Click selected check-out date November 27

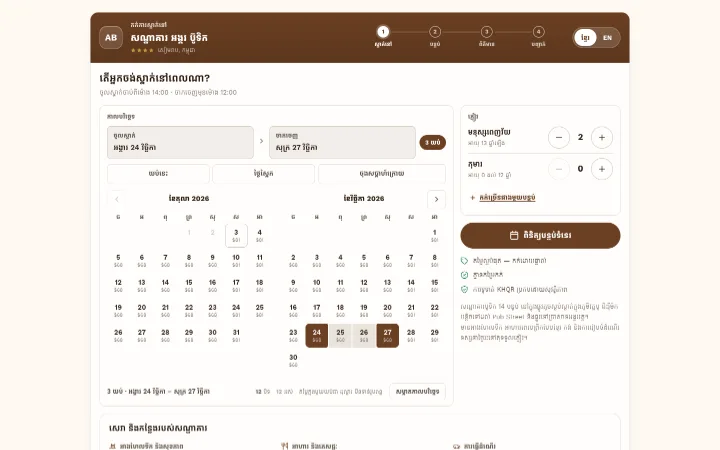[x=388, y=335]
